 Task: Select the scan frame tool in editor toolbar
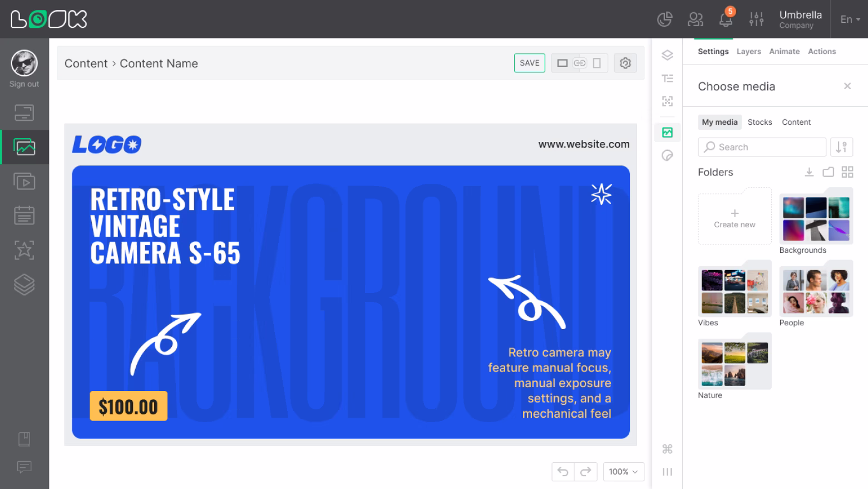point(667,101)
